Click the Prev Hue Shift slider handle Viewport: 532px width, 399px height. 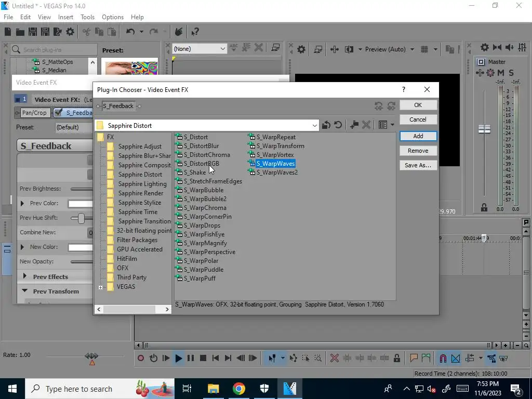coord(81,218)
